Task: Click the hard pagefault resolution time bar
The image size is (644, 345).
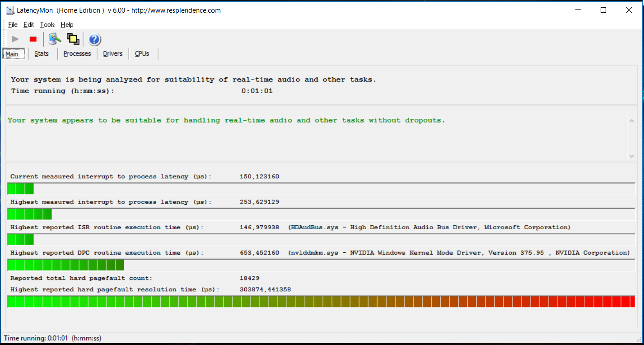Action: (321, 302)
